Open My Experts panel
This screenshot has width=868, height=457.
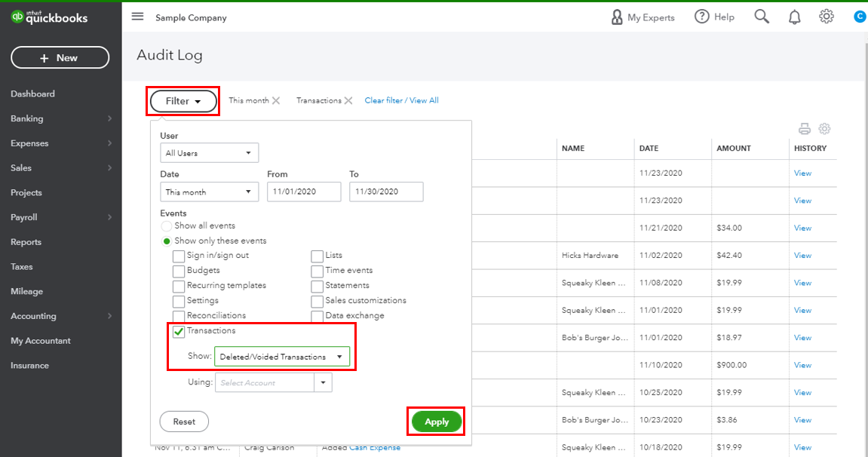[643, 17]
